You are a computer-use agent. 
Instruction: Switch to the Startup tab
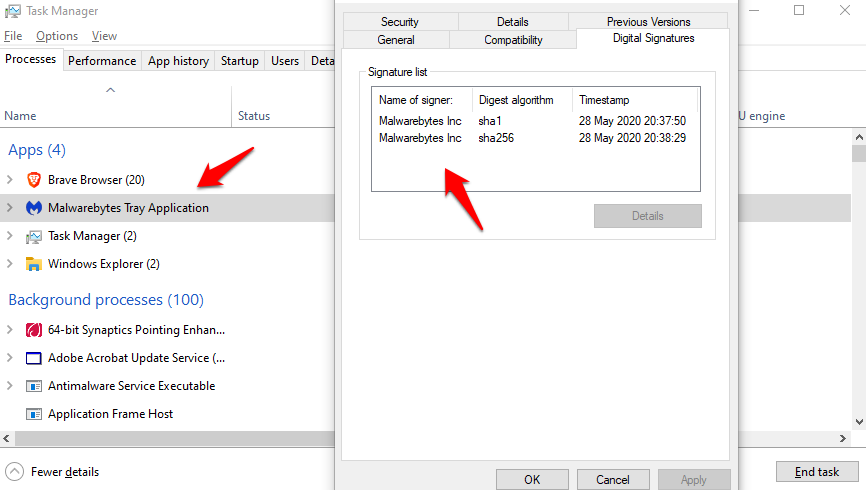coord(240,61)
